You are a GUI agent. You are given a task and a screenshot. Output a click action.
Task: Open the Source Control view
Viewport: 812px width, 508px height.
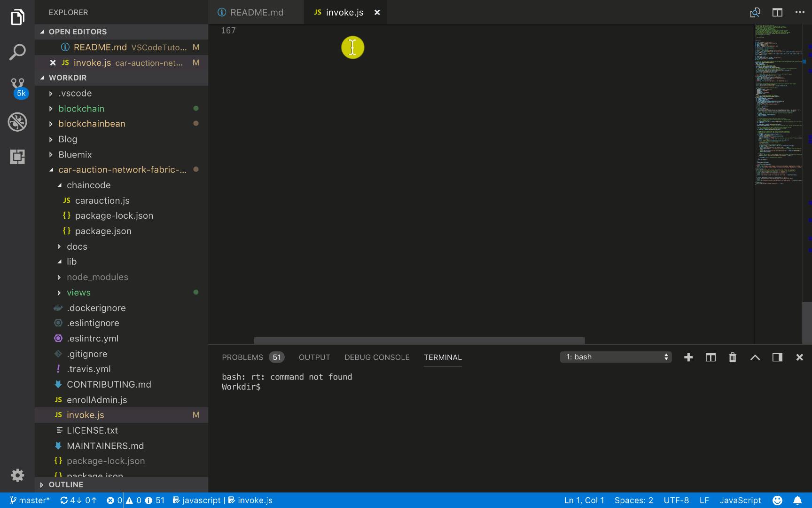(x=17, y=87)
